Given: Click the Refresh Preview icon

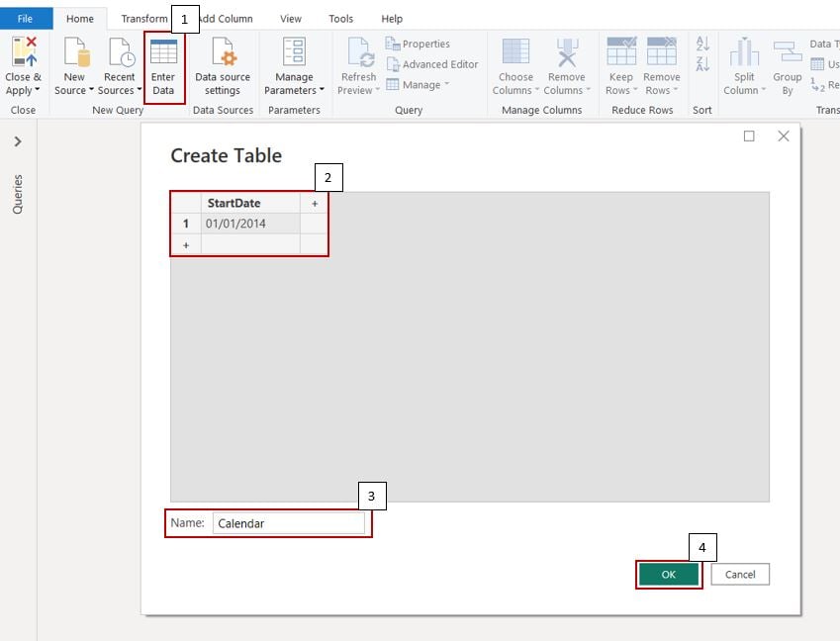Looking at the screenshot, I should pos(357,61).
